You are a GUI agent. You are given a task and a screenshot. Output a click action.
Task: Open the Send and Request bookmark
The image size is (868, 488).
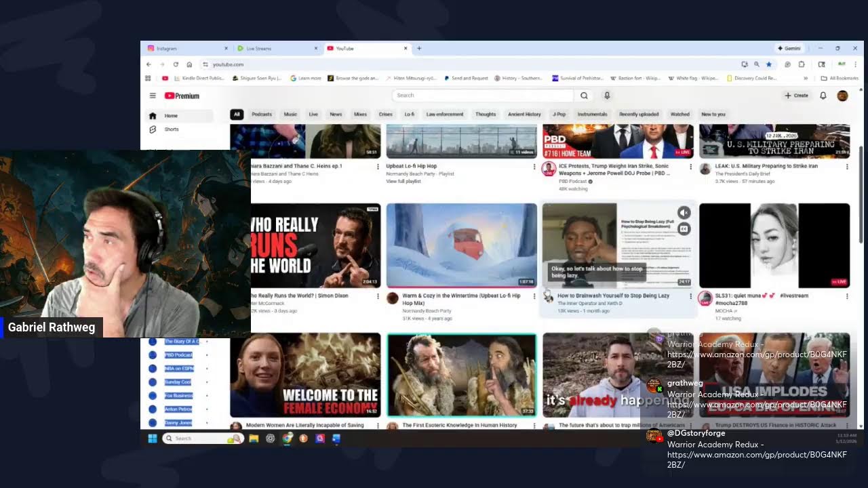(466, 78)
